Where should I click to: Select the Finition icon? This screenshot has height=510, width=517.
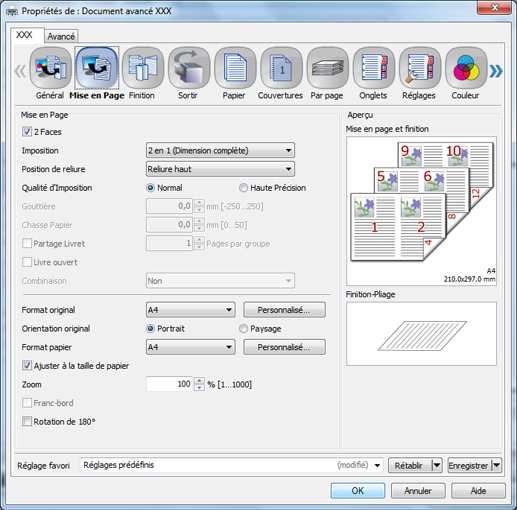tap(143, 68)
